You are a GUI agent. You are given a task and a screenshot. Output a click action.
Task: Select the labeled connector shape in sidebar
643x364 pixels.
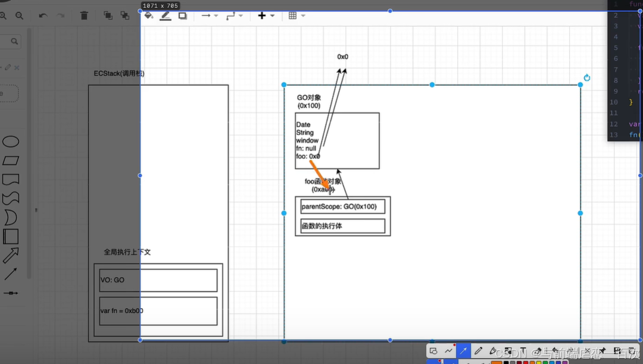click(11, 293)
